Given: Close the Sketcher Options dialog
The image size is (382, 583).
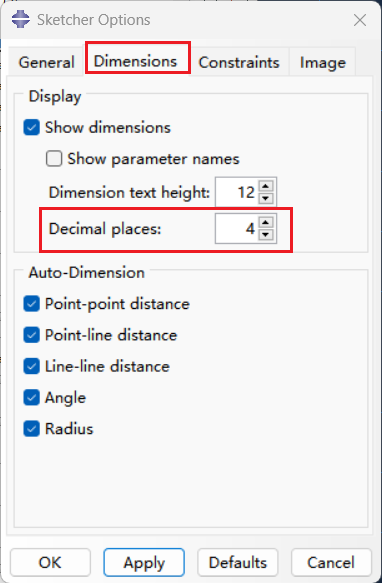Looking at the screenshot, I should [x=360, y=20].
